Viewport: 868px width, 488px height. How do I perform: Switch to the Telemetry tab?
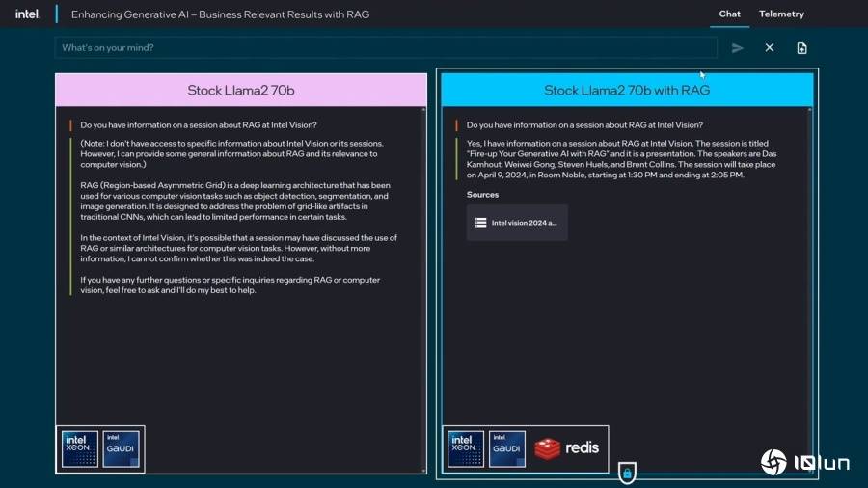781,14
